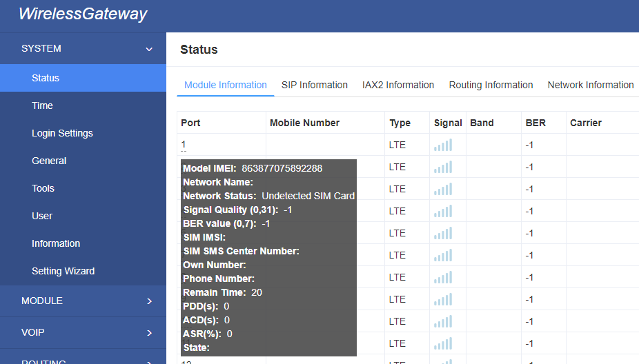Click BER value -1 in port 1 row
Image resolution: width=639 pixels, height=364 pixels.
(x=529, y=145)
